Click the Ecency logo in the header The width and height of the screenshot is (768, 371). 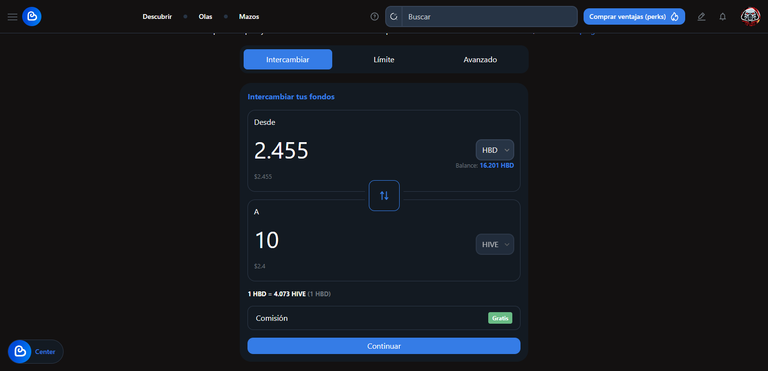tap(32, 17)
